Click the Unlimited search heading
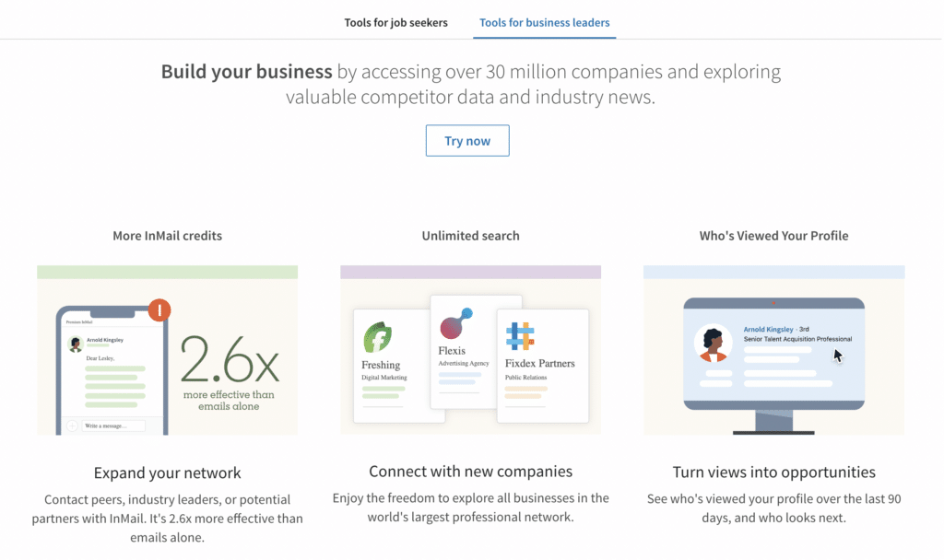This screenshot has width=944, height=560. 470,236
